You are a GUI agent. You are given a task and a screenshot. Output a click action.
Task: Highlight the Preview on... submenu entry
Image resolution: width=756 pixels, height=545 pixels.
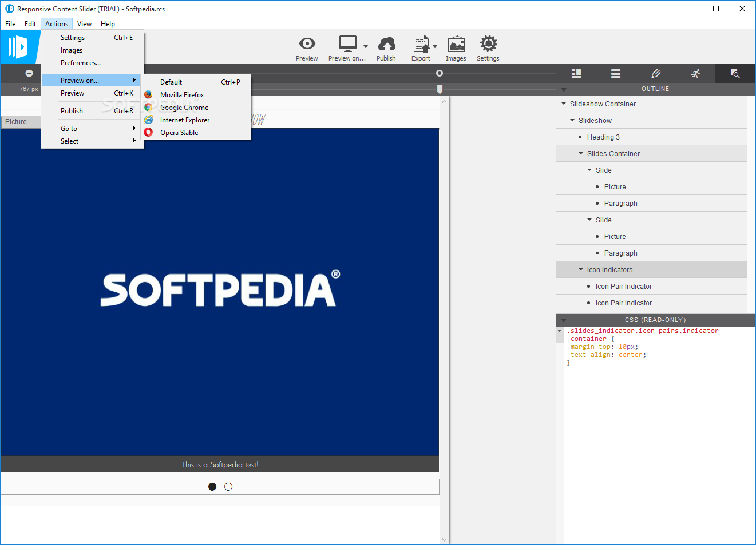92,81
